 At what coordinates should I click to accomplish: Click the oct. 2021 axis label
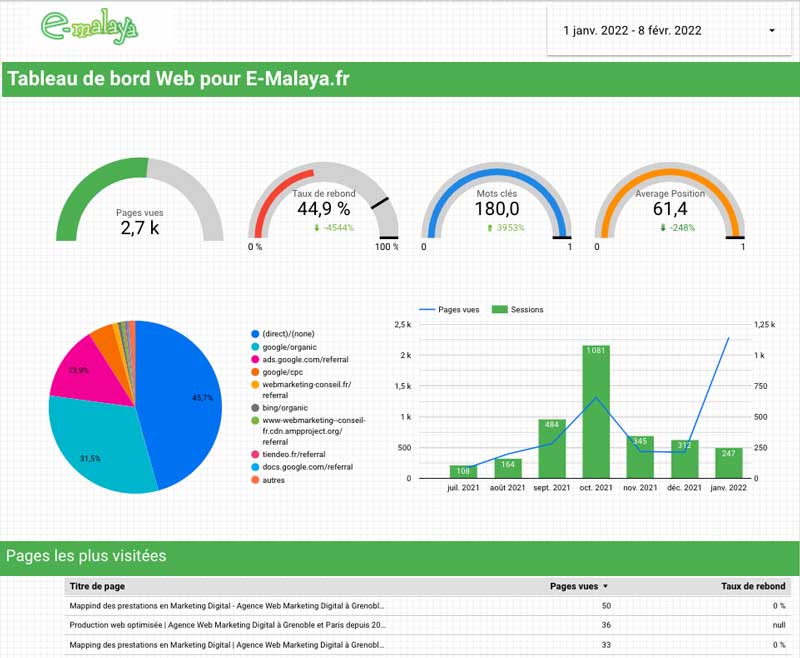[x=596, y=488]
